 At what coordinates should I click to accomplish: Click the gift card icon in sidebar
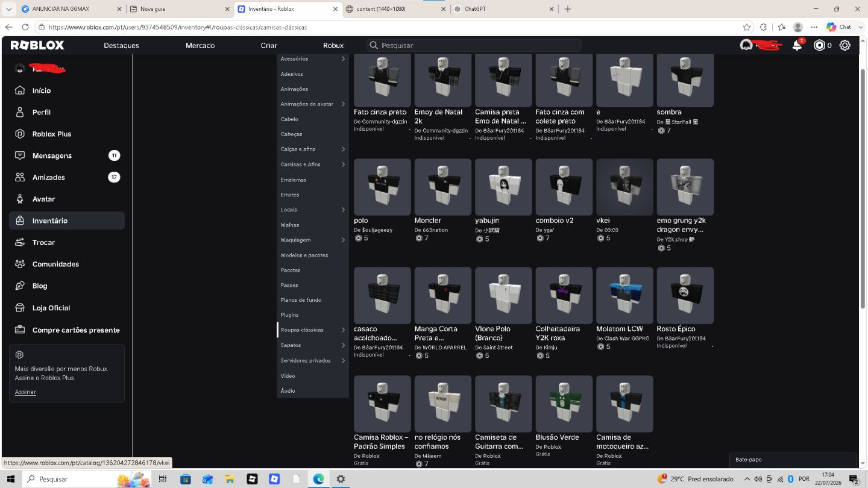point(20,330)
